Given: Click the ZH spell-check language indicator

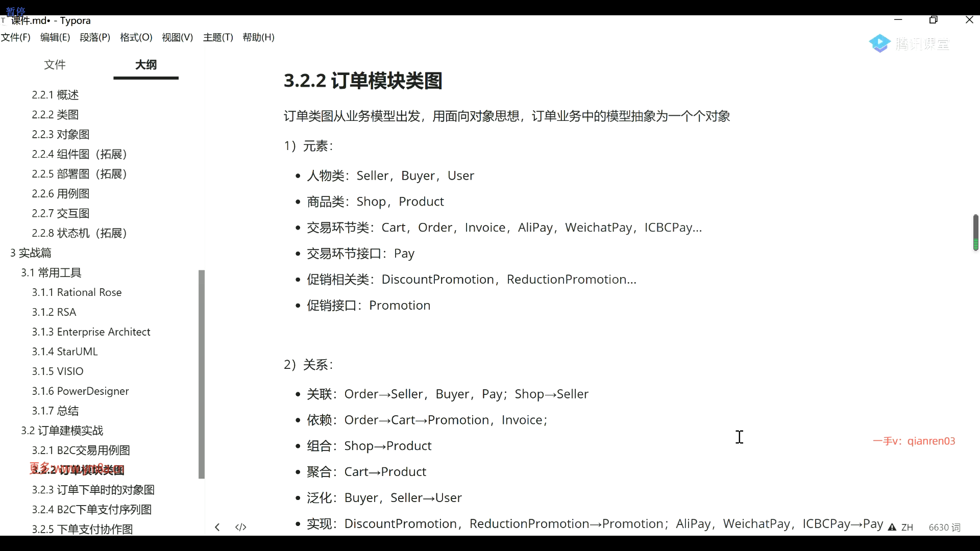Looking at the screenshot, I should tap(907, 527).
